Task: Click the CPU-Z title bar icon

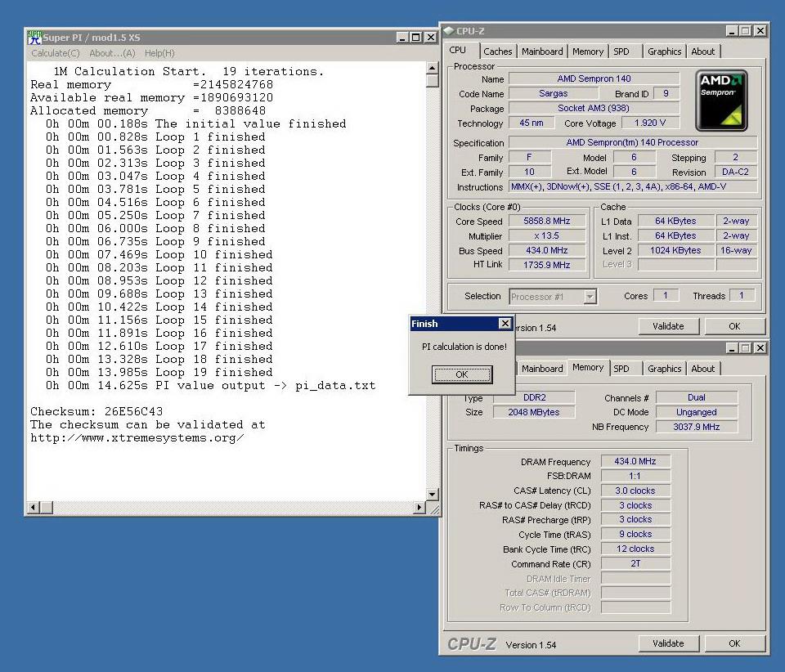Action: 449,31
